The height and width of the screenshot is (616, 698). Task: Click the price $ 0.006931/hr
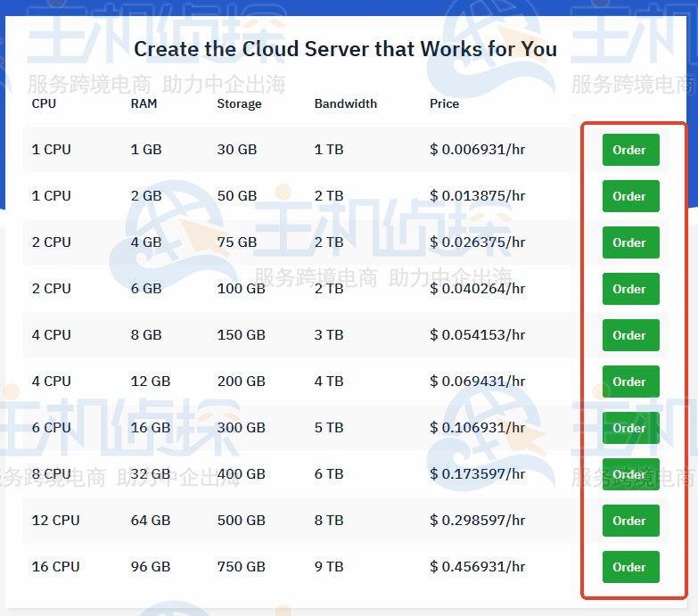477,150
